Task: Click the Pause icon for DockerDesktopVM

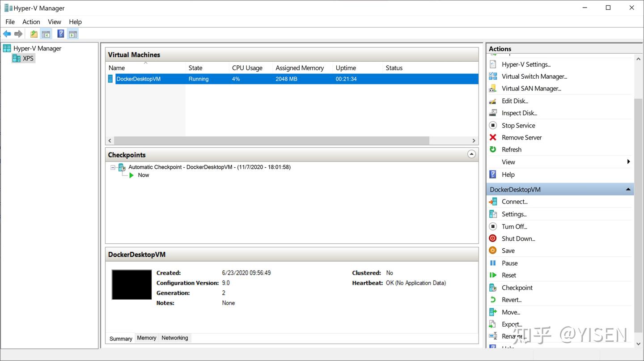Action: [493, 263]
